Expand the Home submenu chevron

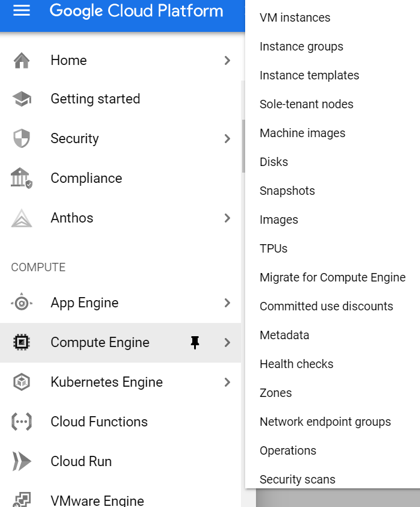[227, 60]
